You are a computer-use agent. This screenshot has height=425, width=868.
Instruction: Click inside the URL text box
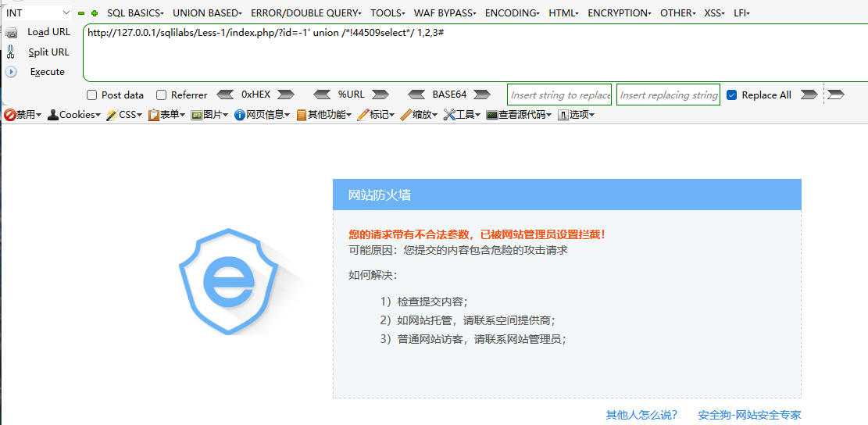(x=476, y=52)
